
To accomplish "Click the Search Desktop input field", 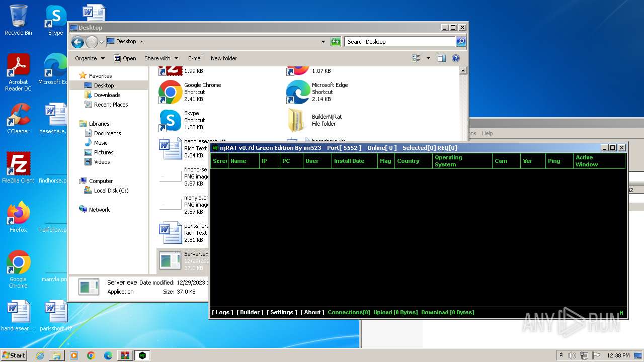I will pos(400,42).
